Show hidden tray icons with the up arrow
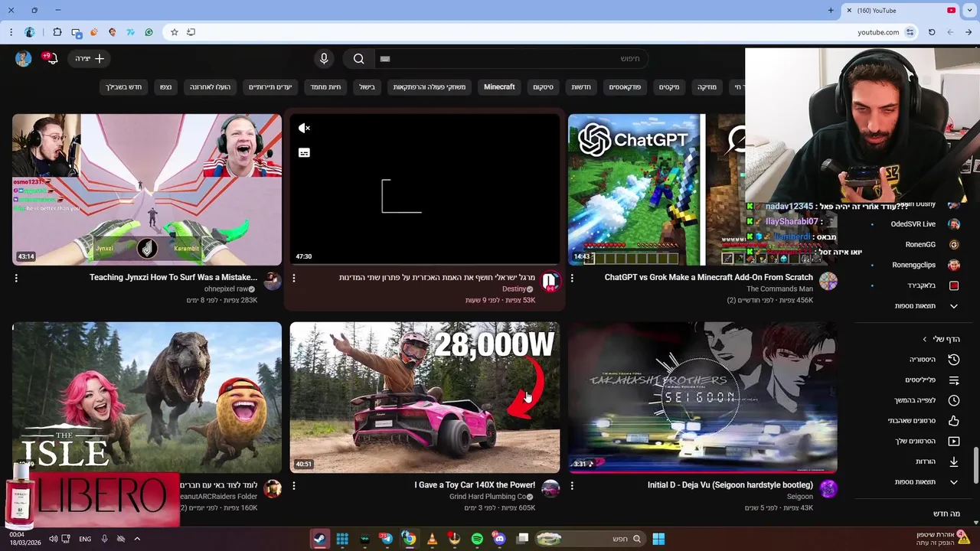 pos(137,539)
